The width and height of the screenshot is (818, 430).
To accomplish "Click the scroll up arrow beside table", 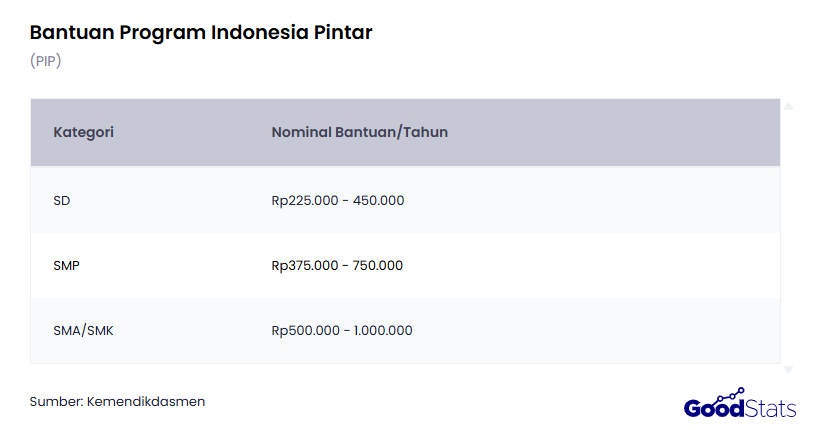I will (x=788, y=106).
